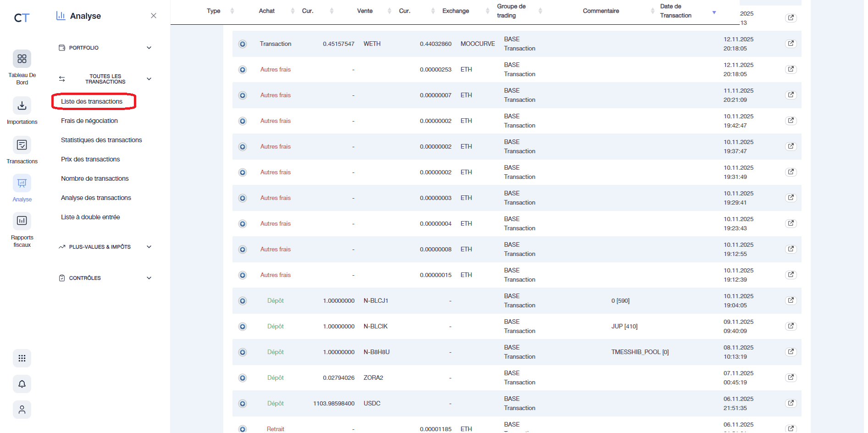This screenshot has height=433, width=868.
Task: Click the Liste des transactions link
Action: (x=92, y=101)
